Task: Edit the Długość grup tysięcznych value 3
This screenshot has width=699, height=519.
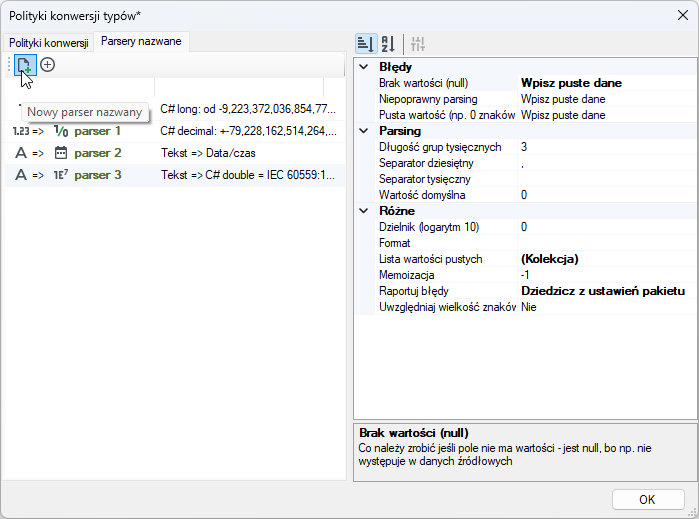Action: coord(607,147)
